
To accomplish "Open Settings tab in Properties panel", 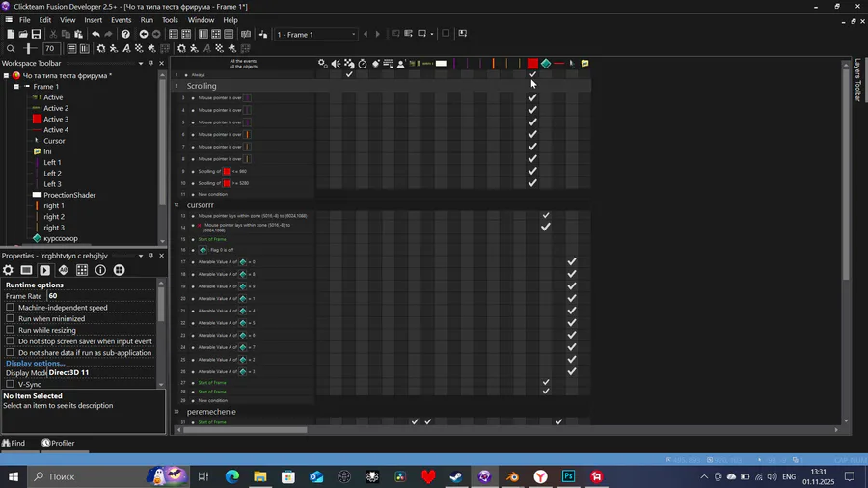I will (9, 270).
